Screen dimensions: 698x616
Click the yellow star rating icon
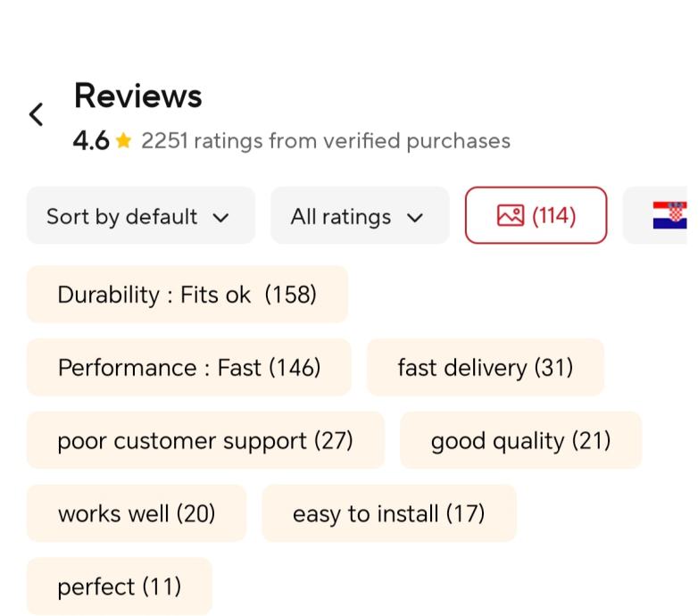pyautogui.click(x=123, y=141)
